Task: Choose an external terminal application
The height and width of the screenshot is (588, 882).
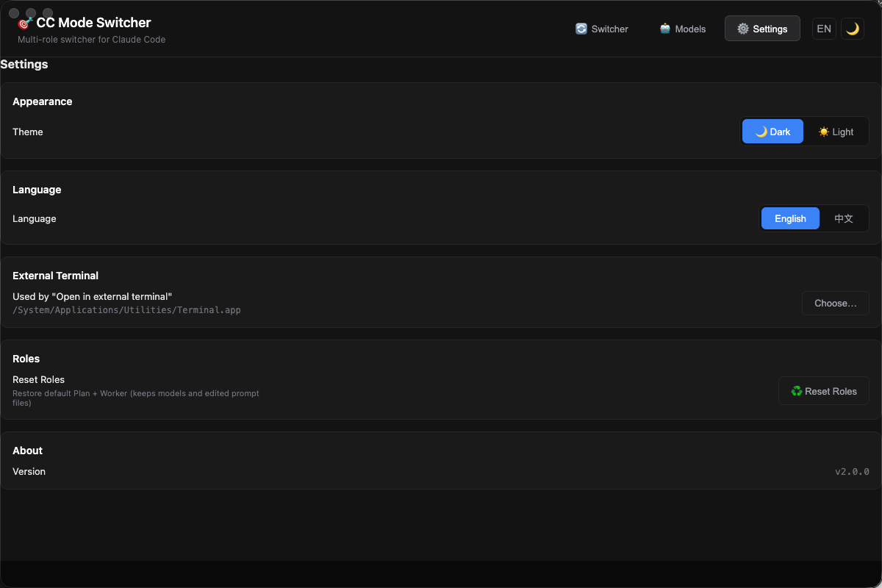Action: (x=836, y=303)
